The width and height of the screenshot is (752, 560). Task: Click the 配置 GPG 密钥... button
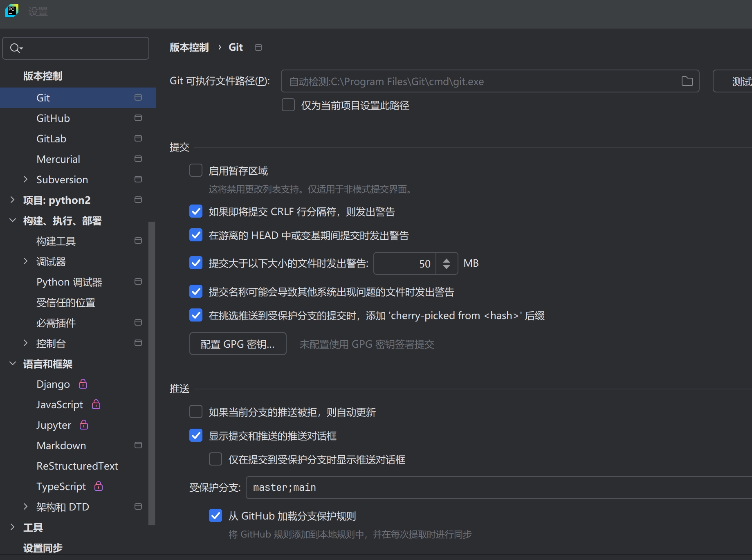pyautogui.click(x=238, y=344)
